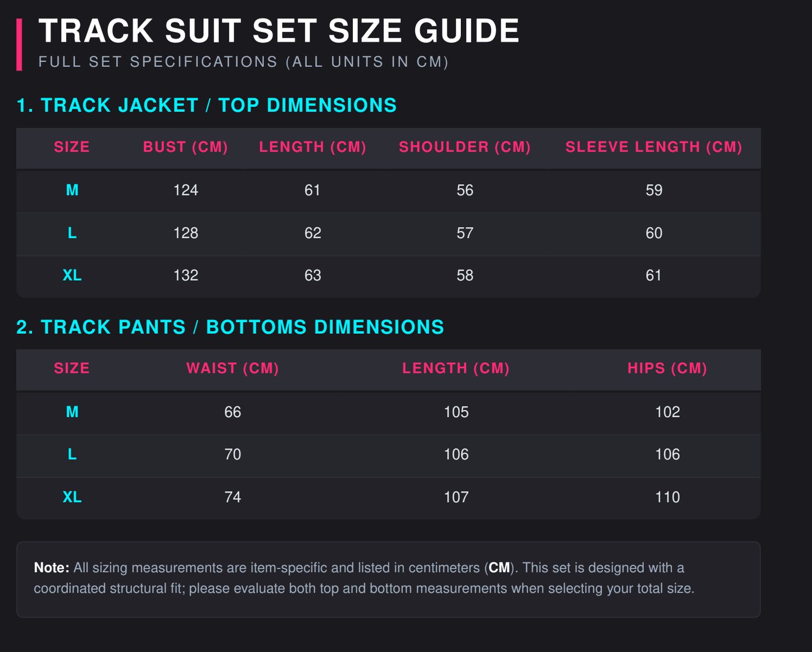Select the jacket size M row label
The image size is (812, 652).
(x=72, y=190)
